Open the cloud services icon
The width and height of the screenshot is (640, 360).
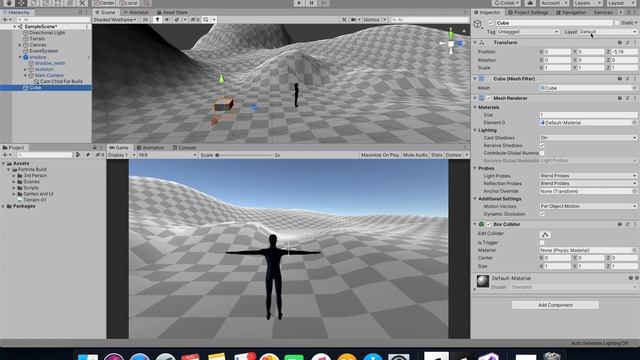pyautogui.click(x=530, y=3)
